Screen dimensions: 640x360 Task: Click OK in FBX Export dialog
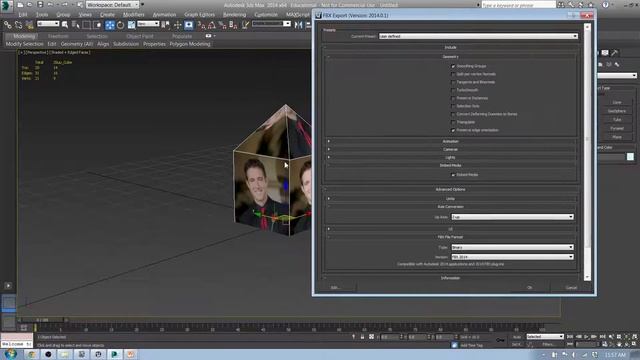click(529, 288)
